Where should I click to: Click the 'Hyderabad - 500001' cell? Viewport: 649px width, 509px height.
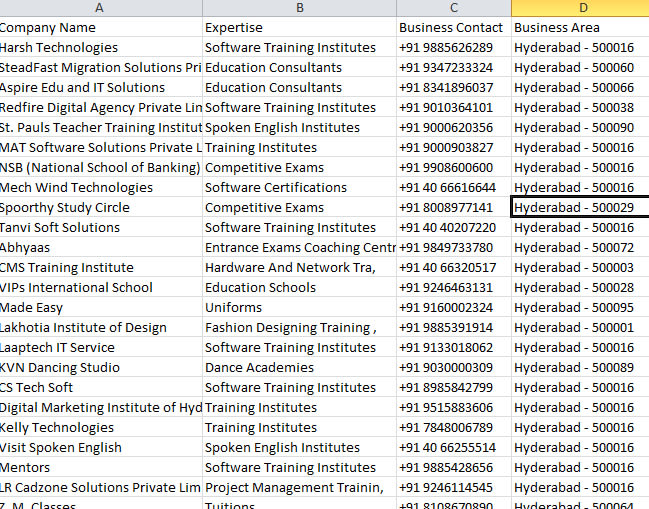[580, 327]
